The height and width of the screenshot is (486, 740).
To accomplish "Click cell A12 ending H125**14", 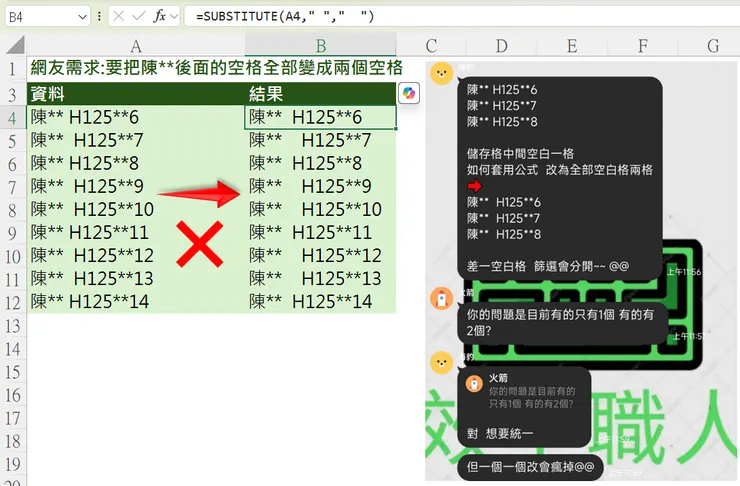I will (136, 302).
